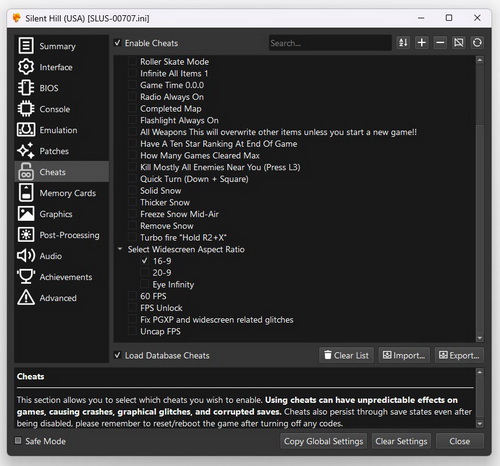Toggle the Load Database Cheats checkbox

pyautogui.click(x=117, y=355)
